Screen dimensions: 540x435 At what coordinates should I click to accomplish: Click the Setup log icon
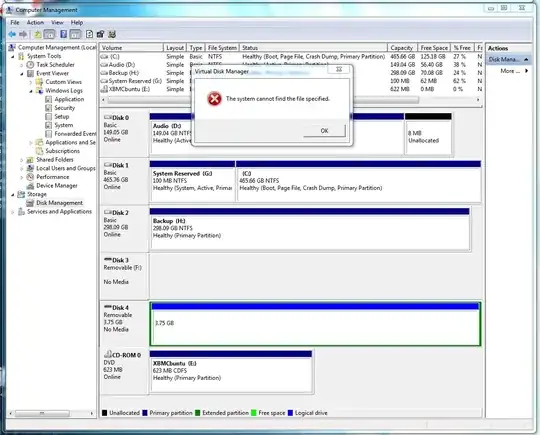tap(49, 116)
